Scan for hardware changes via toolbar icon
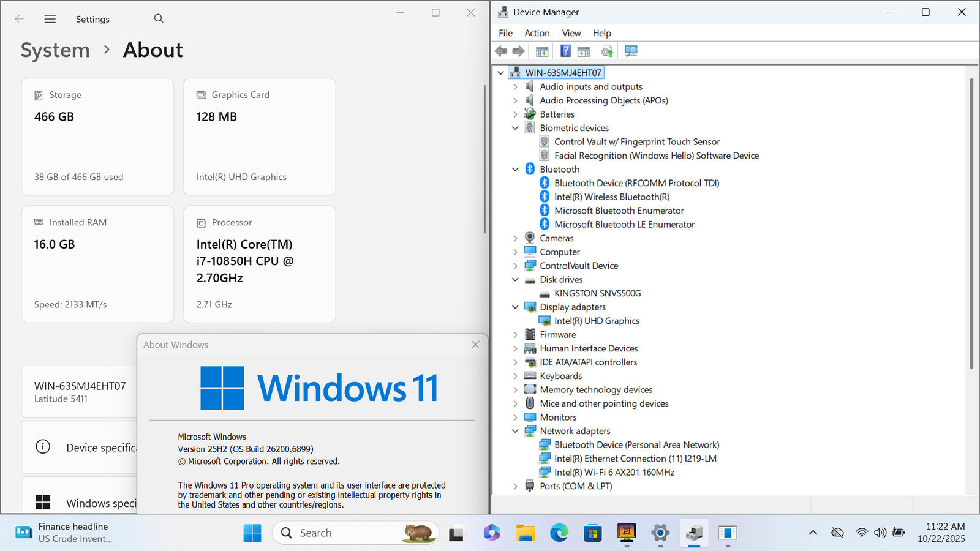 pyautogui.click(x=631, y=51)
